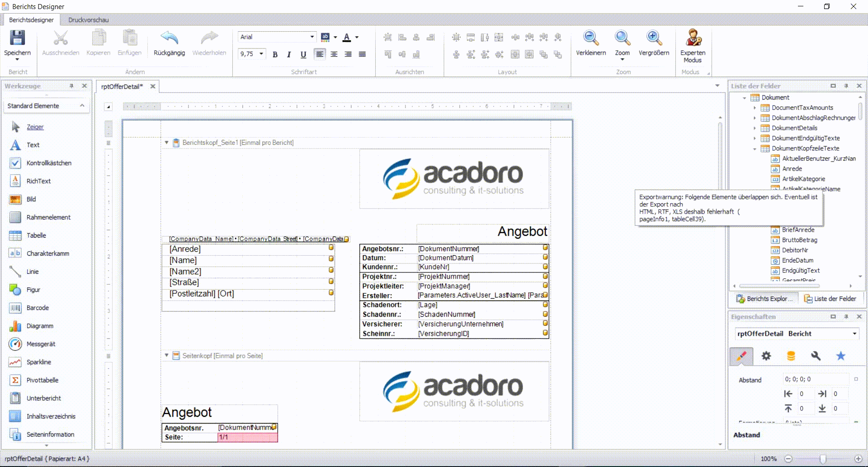The height and width of the screenshot is (467, 868).
Task: Toggle bold formatting
Action: 275,54
